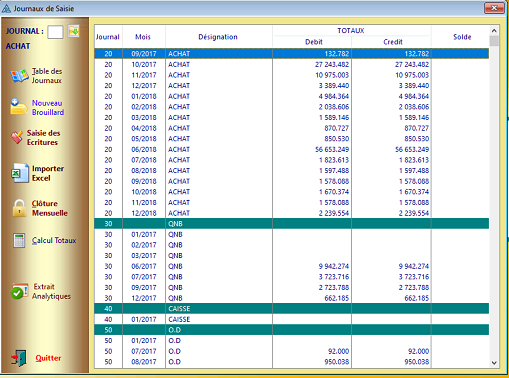The height and width of the screenshot is (378, 509).
Task: Select the O.D group header row
Action: (x=292, y=330)
